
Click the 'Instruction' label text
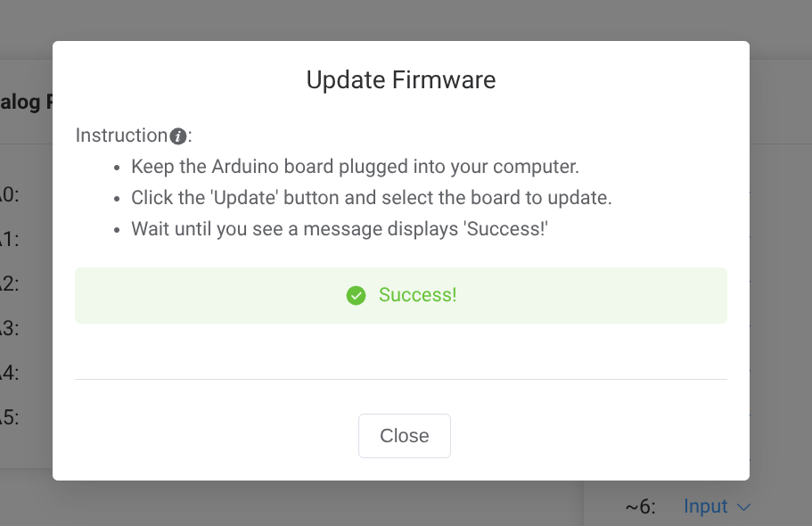pos(121,136)
